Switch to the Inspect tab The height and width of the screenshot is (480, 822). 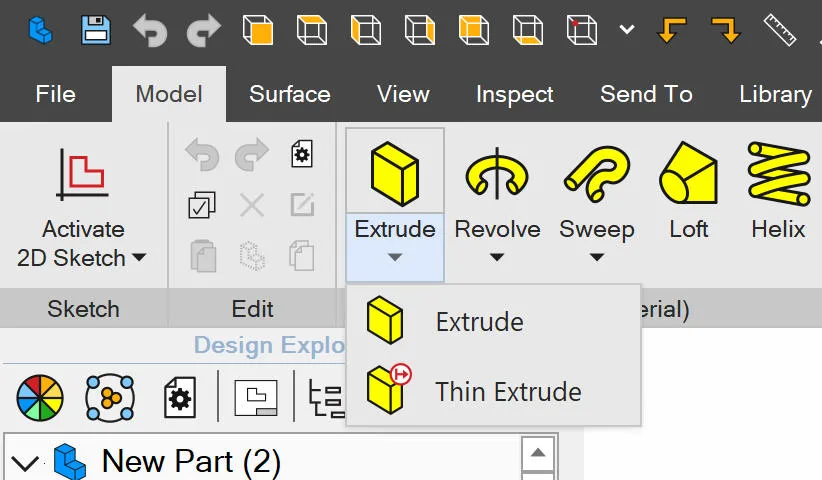pyautogui.click(x=515, y=95)
